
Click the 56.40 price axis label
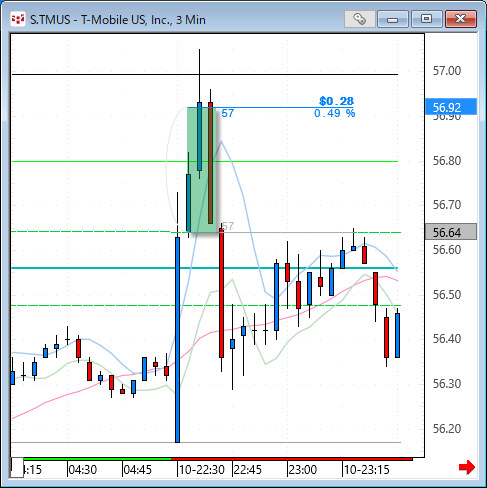point(447,339)
